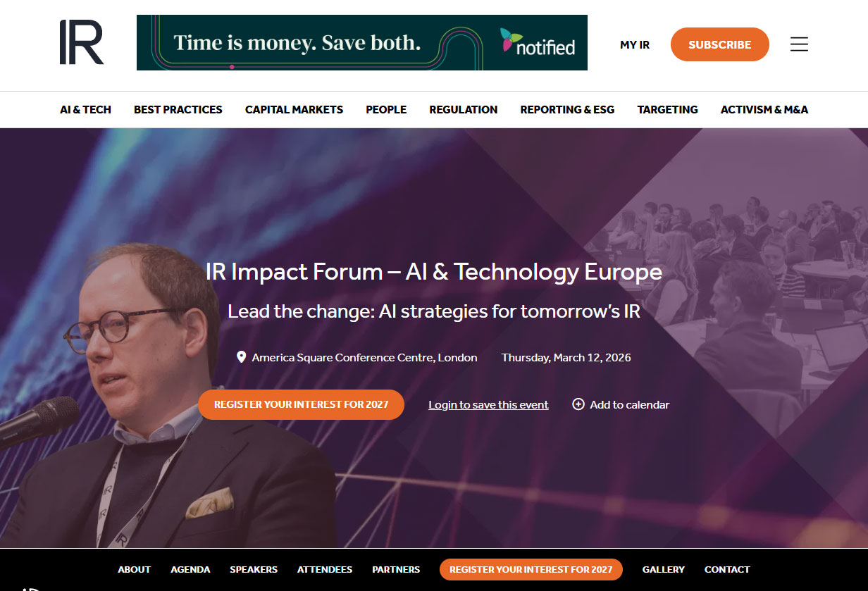Open the hamburger menu icon
This screenshot has width=868, height=591.
click(x=799, y=44)
